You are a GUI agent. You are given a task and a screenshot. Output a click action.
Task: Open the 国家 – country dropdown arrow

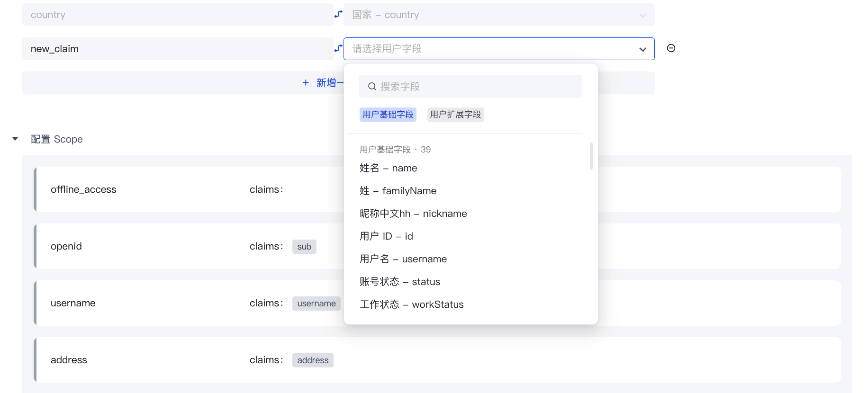click(642, 15)
